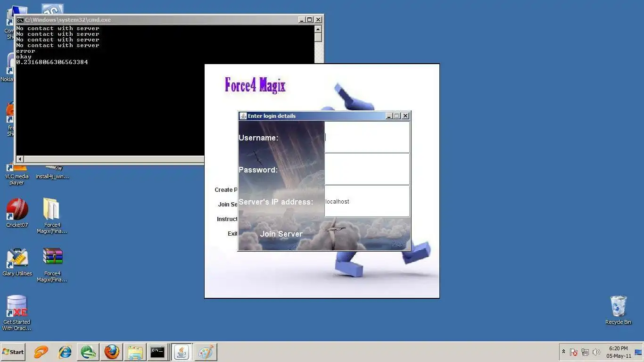This screenshot has width=644, height=362.
Task: Maximize the Enter login details dialog
Action: pos(397,116)
